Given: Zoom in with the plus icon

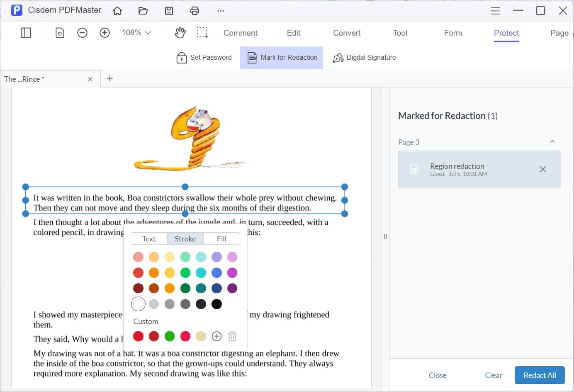Looking at the screenshot, I should pyautogui.click(x=105, y=33).
